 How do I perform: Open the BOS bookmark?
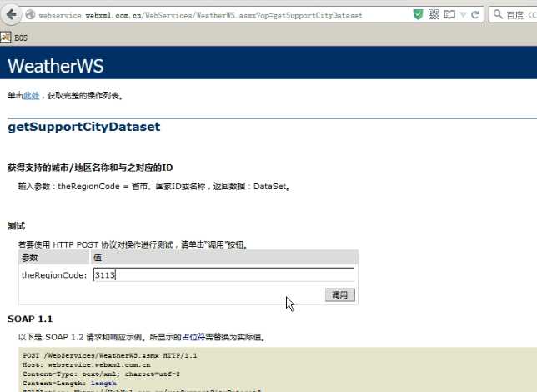click(x=14, y=38)
